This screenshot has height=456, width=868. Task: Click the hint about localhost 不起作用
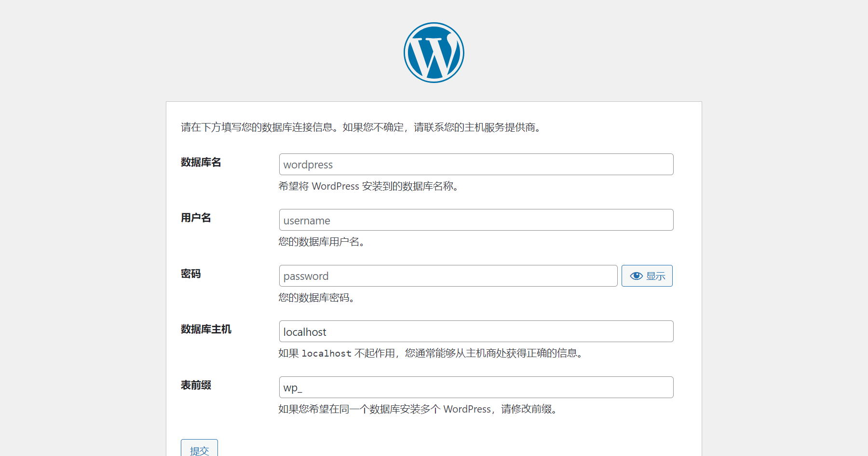(432, 353)
